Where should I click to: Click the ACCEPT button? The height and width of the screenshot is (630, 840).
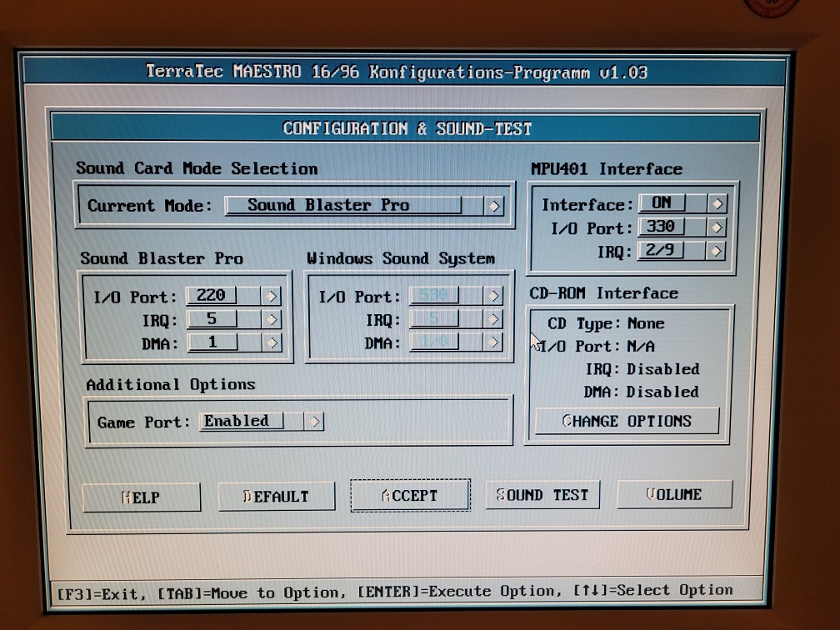pyautogui.click(x=410, y=496)
